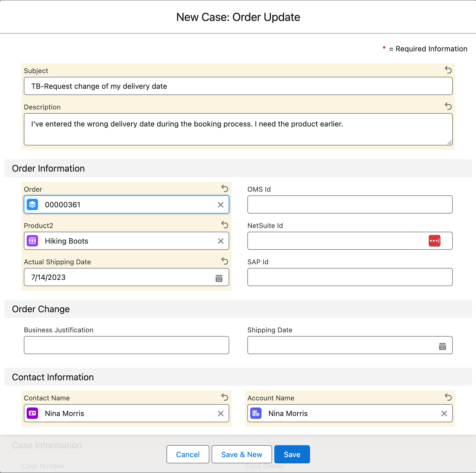Undo changes to the Subject field
The width and height of the screenshot is (476, 473).
(x=448, y=70)
